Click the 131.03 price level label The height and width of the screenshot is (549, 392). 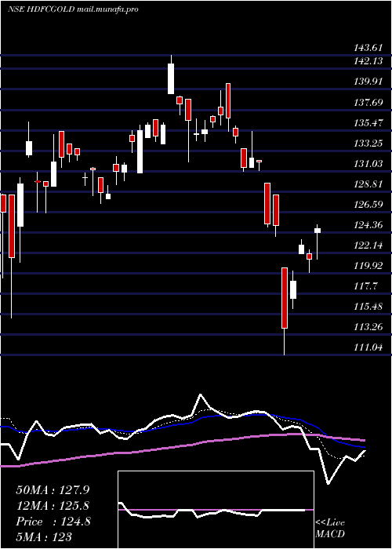pos(368,163)
